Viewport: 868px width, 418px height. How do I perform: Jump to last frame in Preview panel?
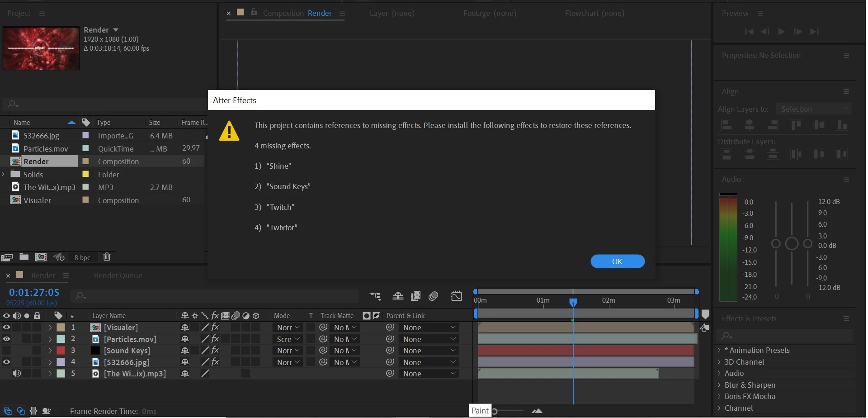(x=814, y=32)
